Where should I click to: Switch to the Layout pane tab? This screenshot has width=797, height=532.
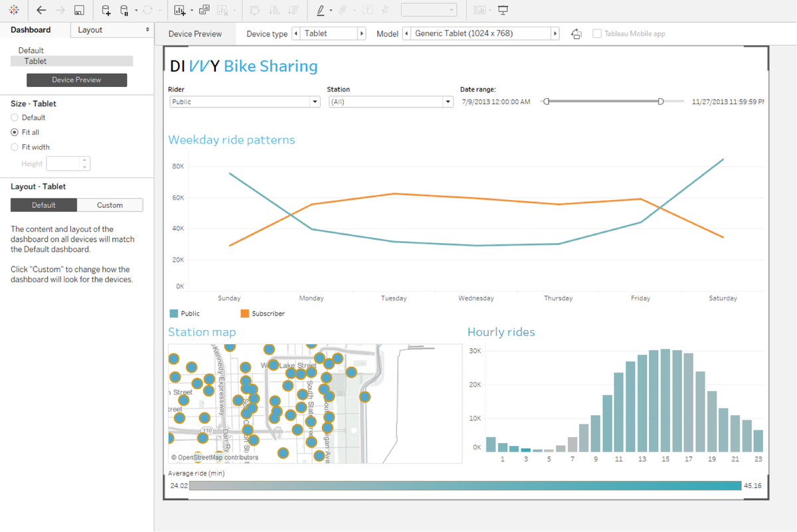[x=90, y=30]
